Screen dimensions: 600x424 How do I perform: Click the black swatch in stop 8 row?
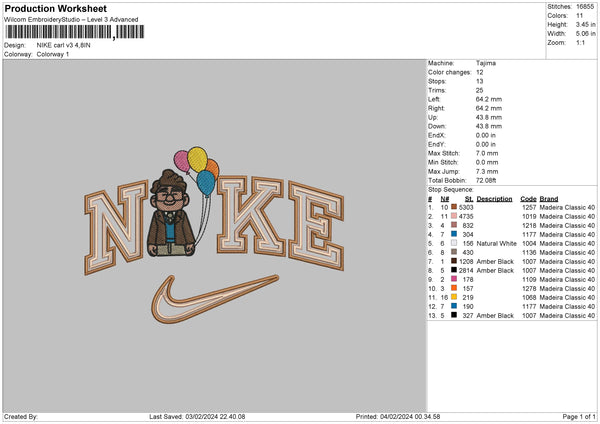point(454,270)
